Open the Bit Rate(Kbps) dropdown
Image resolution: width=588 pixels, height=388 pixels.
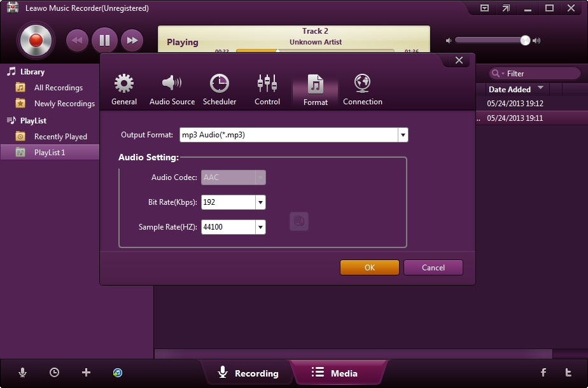[260, 202]
